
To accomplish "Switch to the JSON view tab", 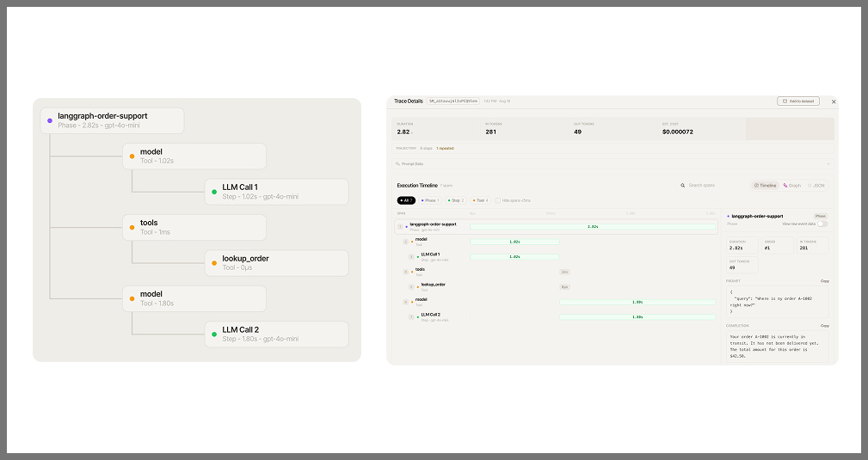I will [816, 186].
